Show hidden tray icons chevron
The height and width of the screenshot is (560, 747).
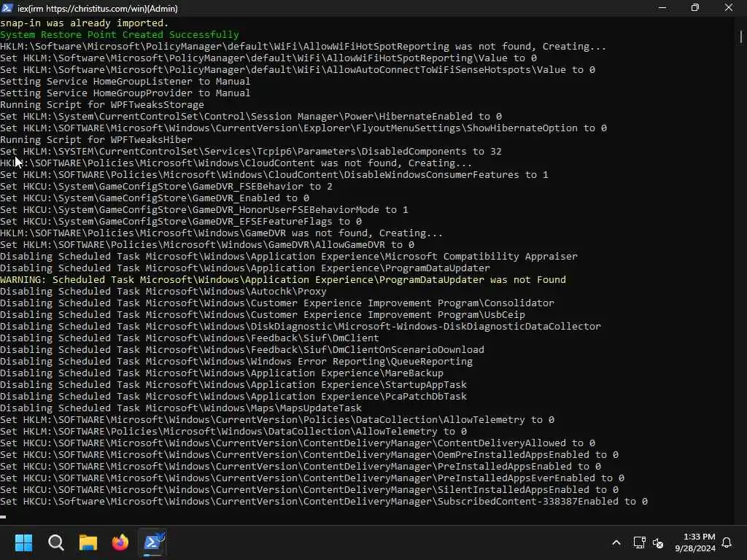point(616,542)
